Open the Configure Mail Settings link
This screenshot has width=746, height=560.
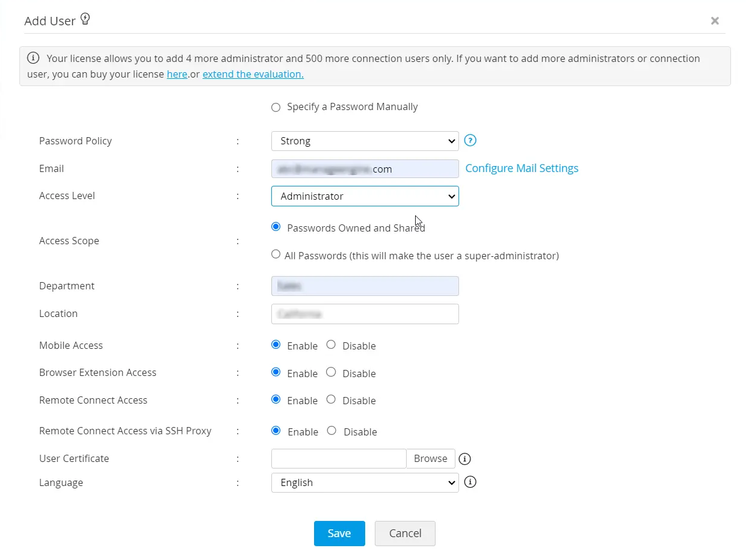[x=522, y=168]
